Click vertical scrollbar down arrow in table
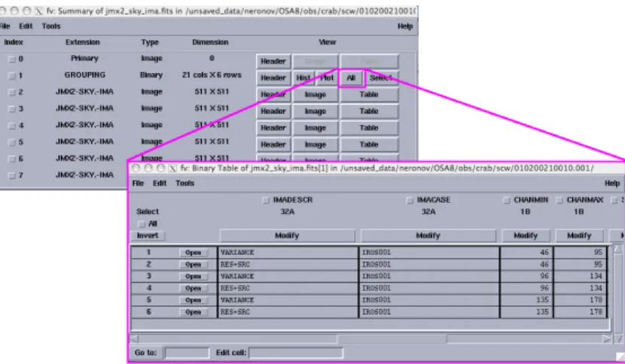The width and height of the screenshot is (625, 364). pos(617,339)
